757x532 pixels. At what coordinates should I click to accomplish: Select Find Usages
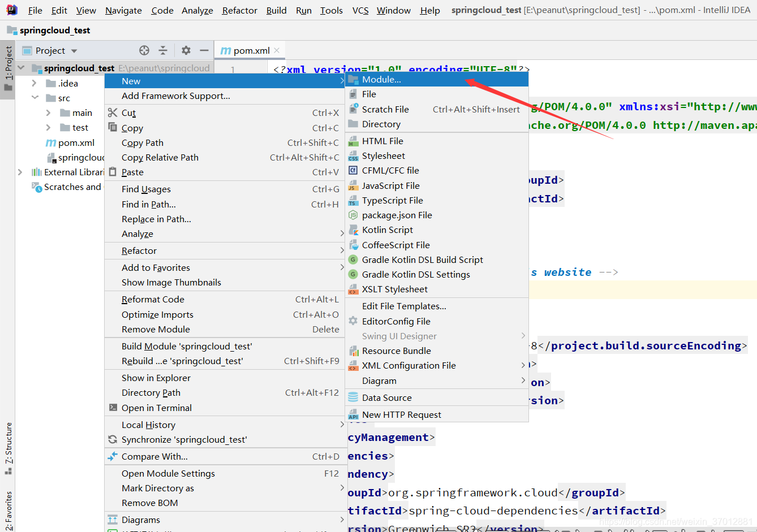coord(225,189)
